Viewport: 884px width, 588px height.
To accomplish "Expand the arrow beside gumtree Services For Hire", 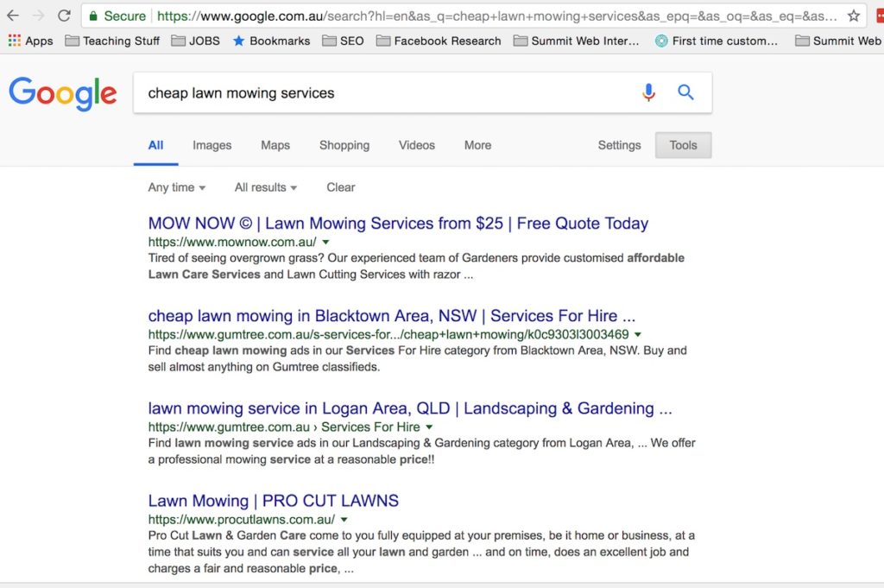I will (x=429, y=427).
